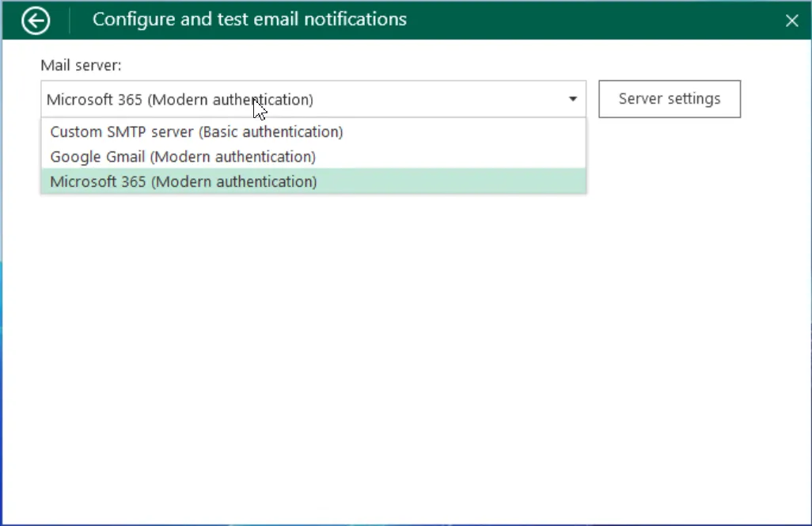
Task: Collapse the Mail server dropdown arrow
Action: click(x=572, y=99)
